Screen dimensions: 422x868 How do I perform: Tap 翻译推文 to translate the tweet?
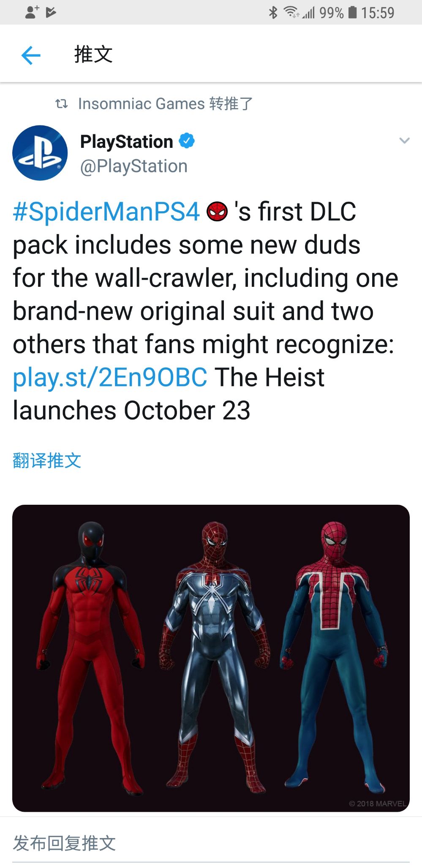[47, 460]
